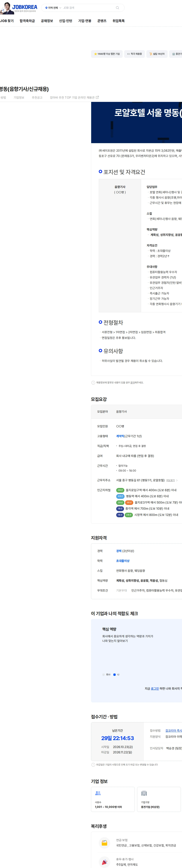Click the 2호선 badge for 을지로입구역
182x868 pixels.
click(x=120, y=490)
